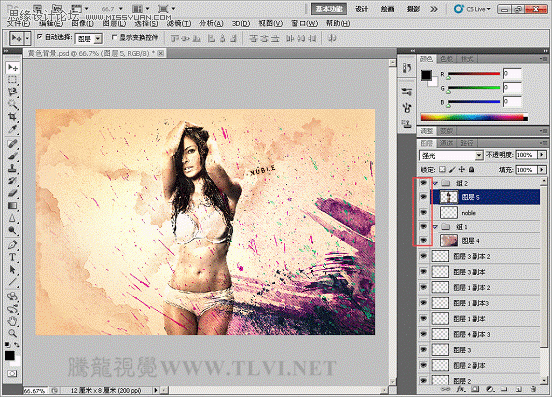Image resolution: width=552 pixels, height=397 pixels.
Task: Click the delete layer trash icon
Action: point(534,389)
